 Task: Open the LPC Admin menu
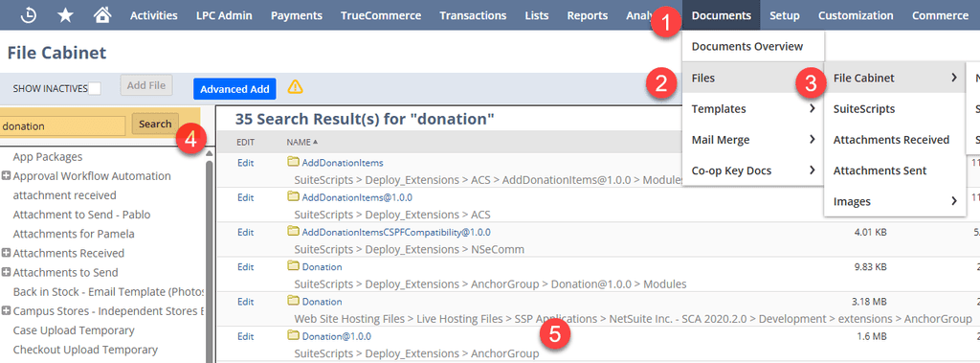224,15
